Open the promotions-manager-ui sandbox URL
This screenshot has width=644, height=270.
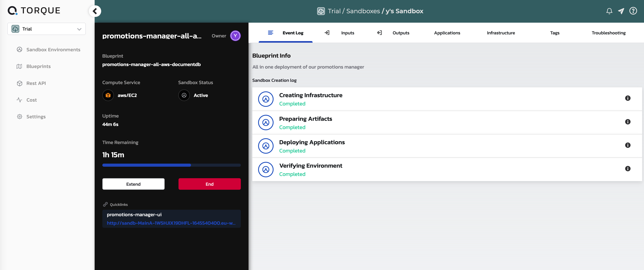point(171,223)
